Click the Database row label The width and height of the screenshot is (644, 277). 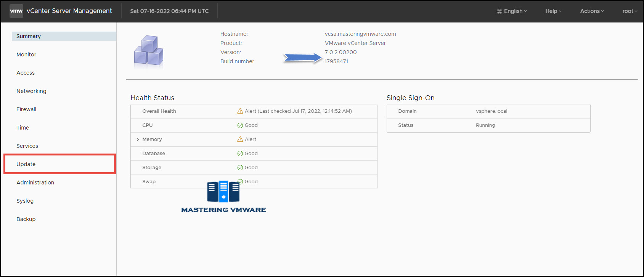coord(154,154)
